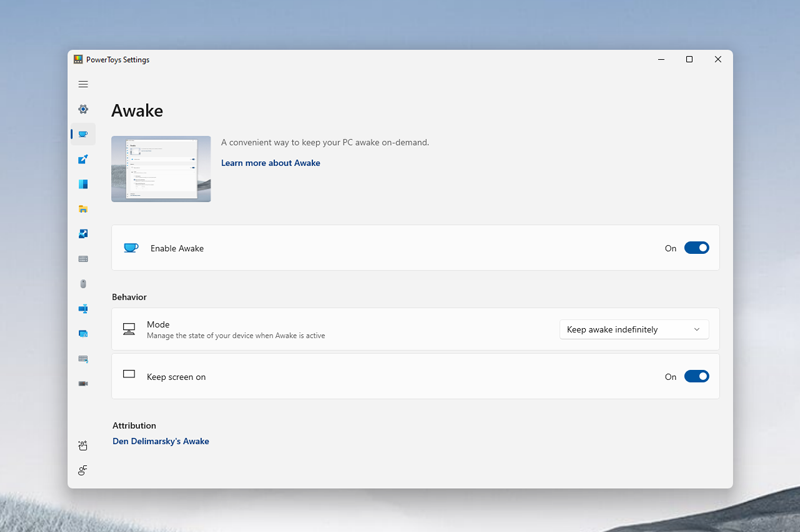Open File Explorer add-ons sidebar icon

coord(83,209)
